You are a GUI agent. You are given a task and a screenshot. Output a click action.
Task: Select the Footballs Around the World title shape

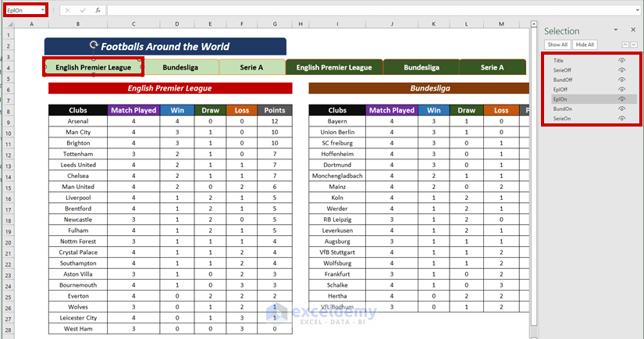point(165,46)
